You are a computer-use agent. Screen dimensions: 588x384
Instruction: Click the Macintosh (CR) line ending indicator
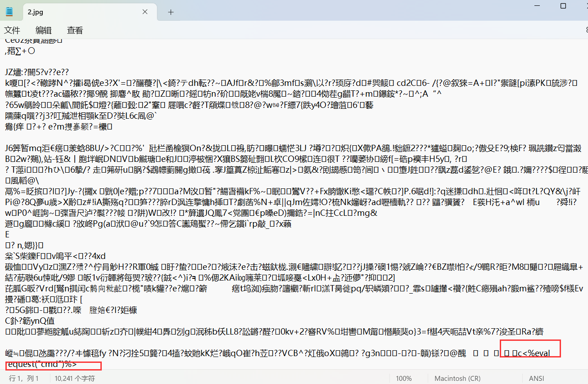point(457,379)
